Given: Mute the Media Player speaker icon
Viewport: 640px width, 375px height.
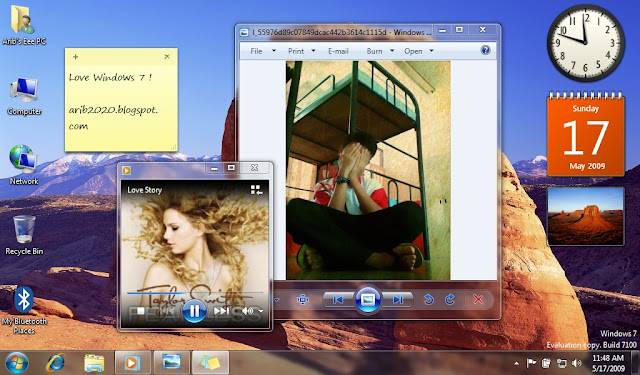Looking at the screenshot, I should (247, 311).
